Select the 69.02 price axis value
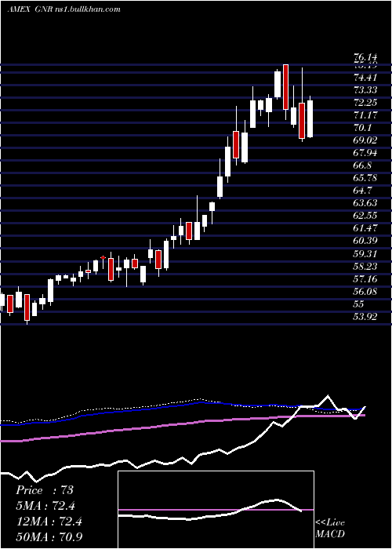This screenshot has width=392, height=549. (x=365, y=140)
